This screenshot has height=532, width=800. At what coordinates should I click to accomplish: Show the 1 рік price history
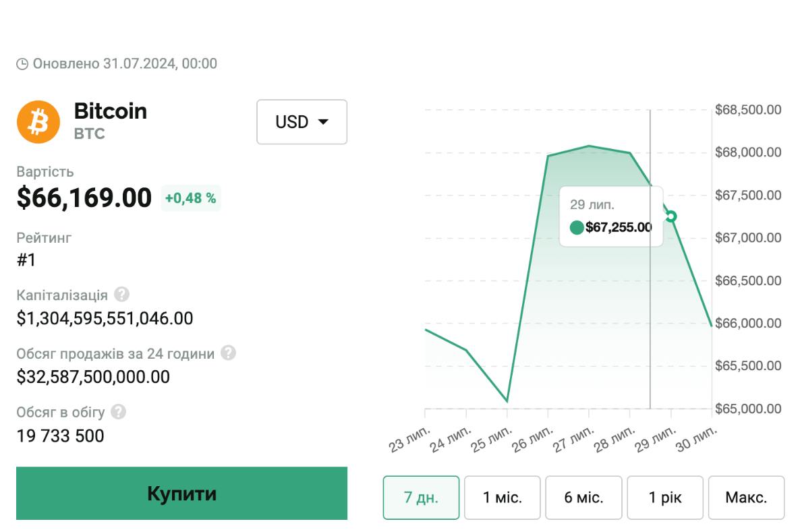pyautogui.click(x=665, y=498)
